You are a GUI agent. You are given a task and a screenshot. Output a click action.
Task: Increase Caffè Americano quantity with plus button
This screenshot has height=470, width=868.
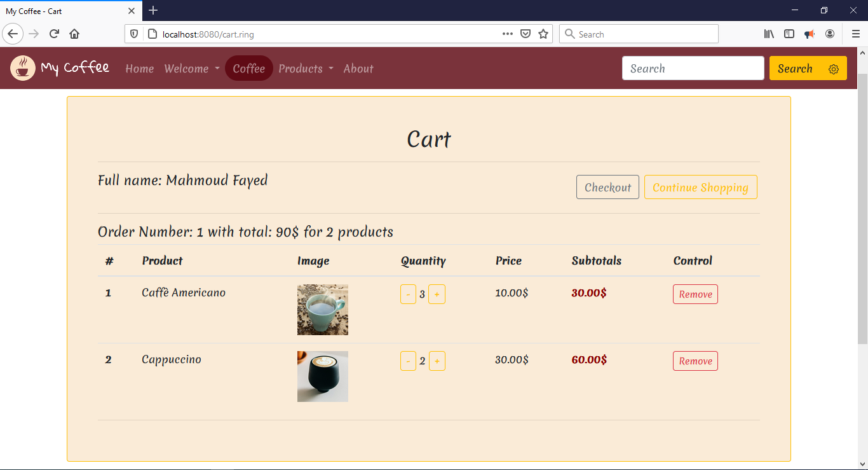tap(437, 294)
